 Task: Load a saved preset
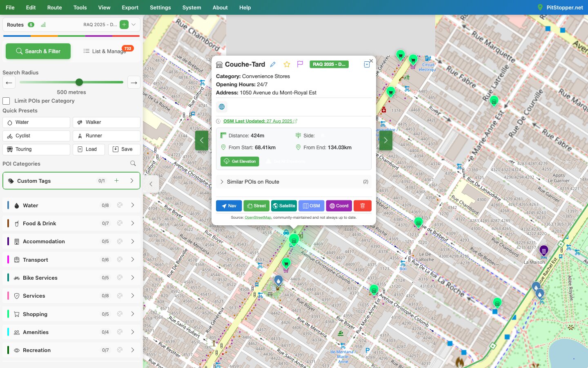click(89, 149)
